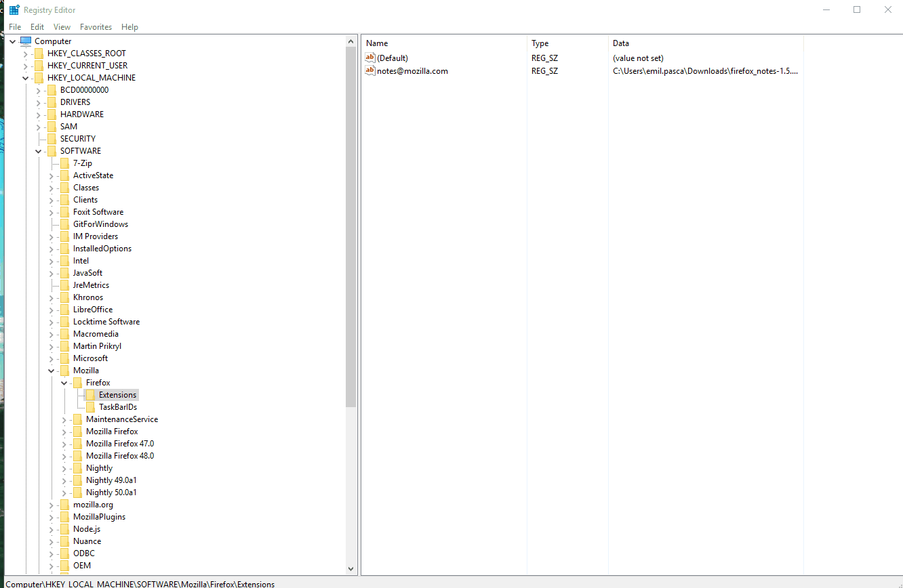Viewport: 903px width, 588px height.
Task: Click the Nightly 50.0a1 folder icon
Action: 77,492
